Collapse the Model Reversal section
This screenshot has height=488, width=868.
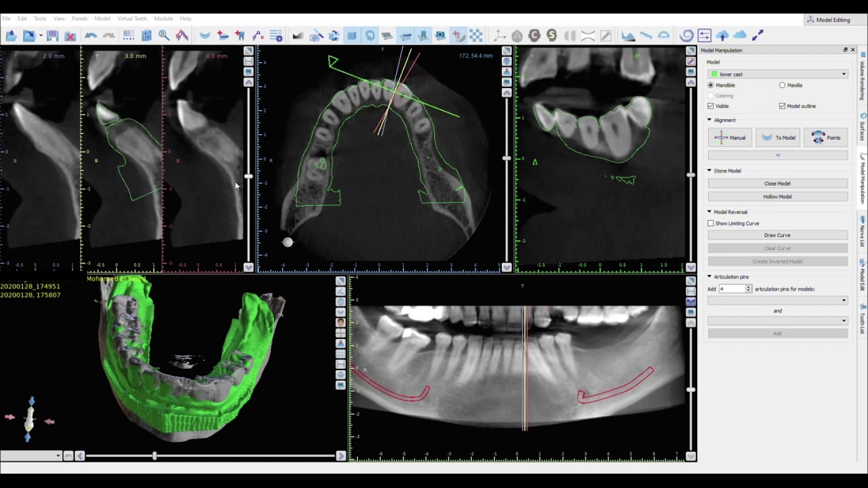click(x=709, y=212)
